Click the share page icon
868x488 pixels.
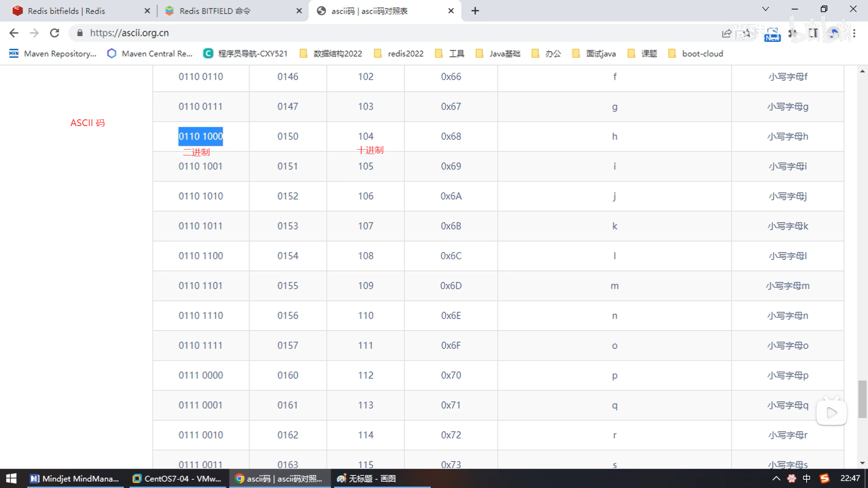[x=726, y=33]
